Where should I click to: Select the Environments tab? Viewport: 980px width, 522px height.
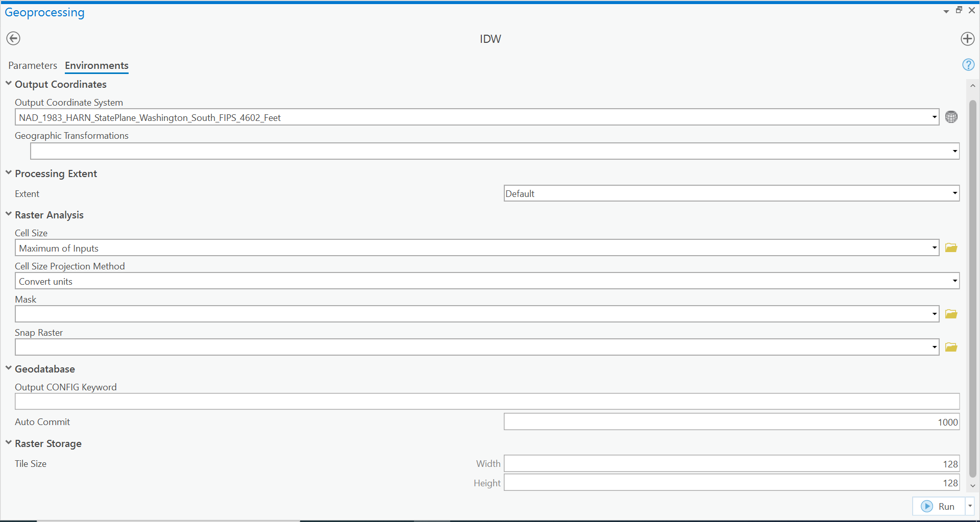[x=96, y=65]
